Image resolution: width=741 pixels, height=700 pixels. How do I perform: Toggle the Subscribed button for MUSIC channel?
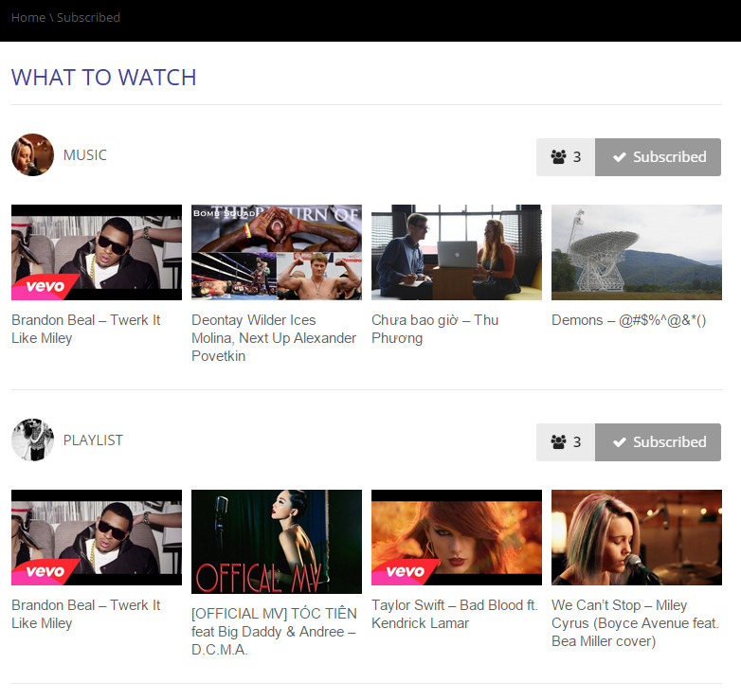pyautogui.click(x=659, y=157)
